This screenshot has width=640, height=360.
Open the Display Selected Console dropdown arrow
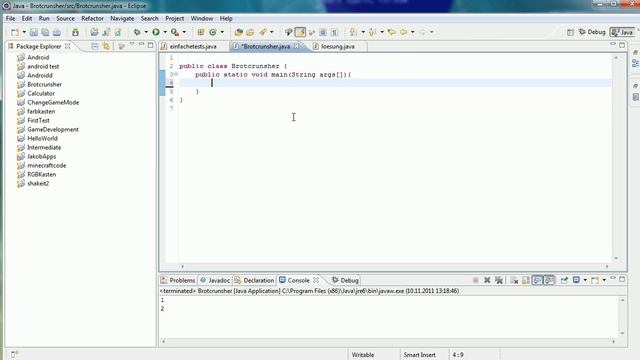coord(585,280)
